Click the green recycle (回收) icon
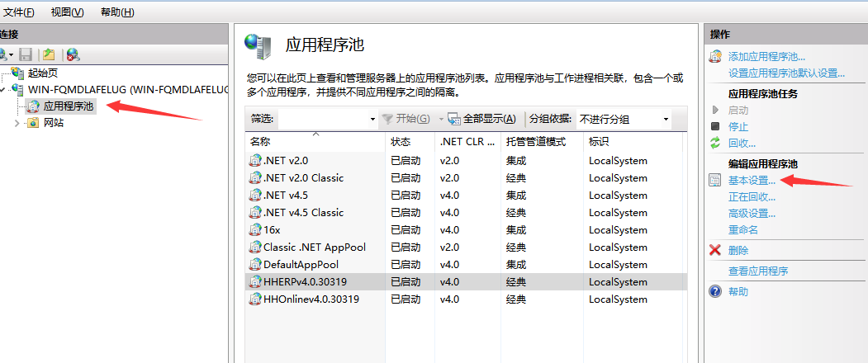 tap(715, 143)
